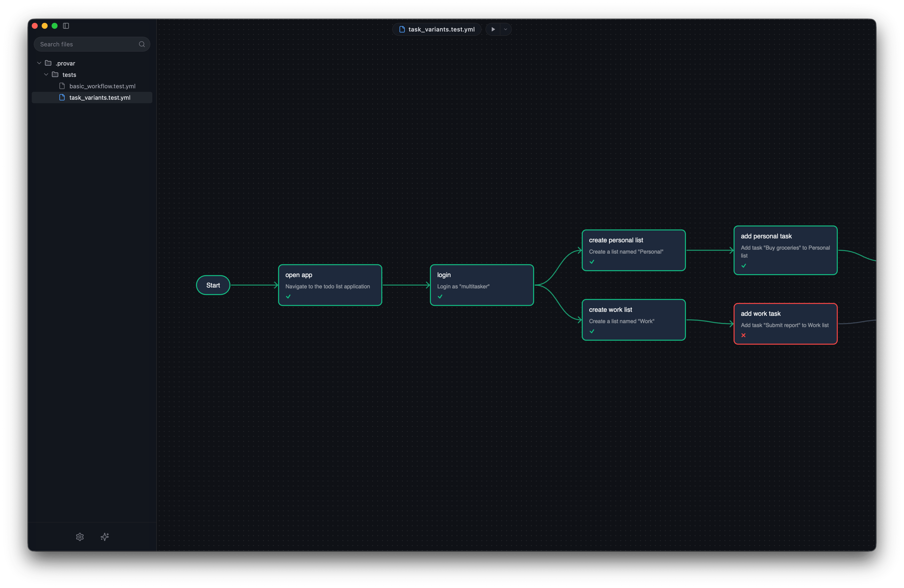Click 'Create a list named "Work"' text
The height and width of the screenshot is (588, 904).
pos(621,321)
